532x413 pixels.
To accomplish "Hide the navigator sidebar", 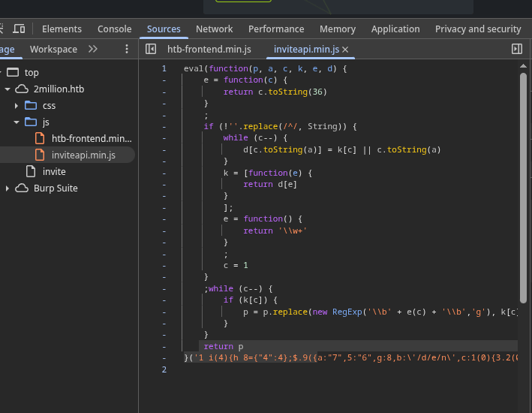I will [151, 50].
